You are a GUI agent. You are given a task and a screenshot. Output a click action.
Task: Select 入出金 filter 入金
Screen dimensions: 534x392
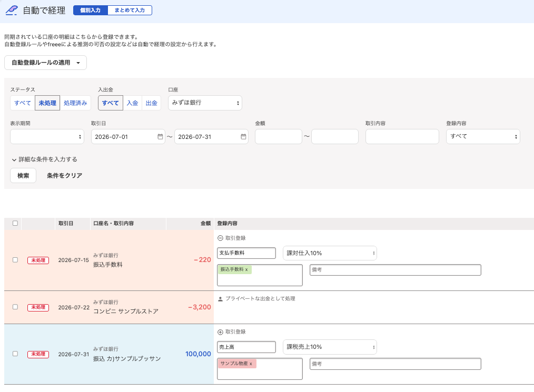click(132, 103)
